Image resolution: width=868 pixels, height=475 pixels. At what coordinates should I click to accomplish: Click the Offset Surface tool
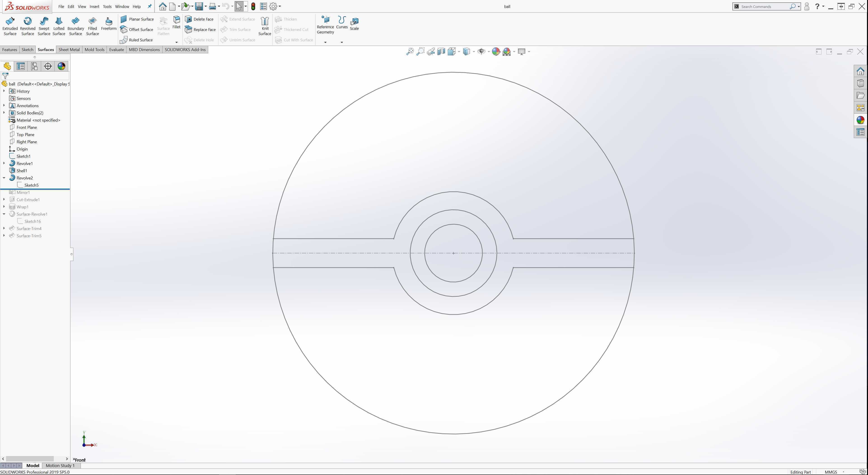(x=137, y=30)
